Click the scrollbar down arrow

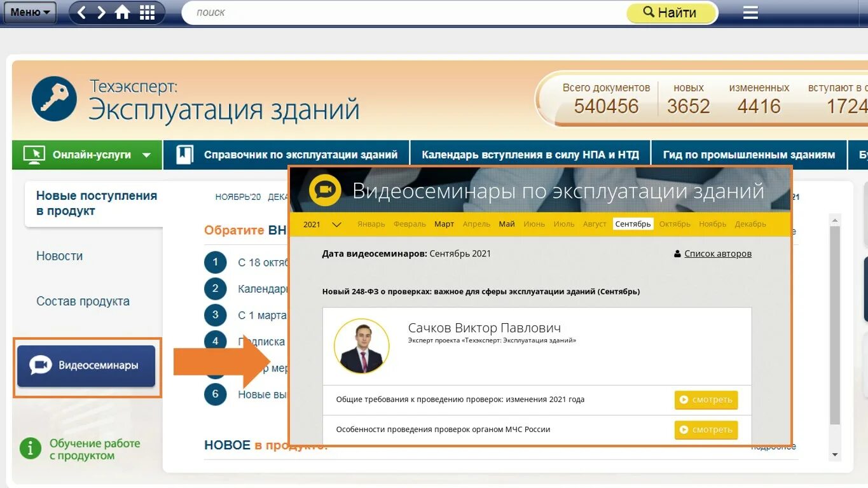pyautogui.click(x=835, y=454)
